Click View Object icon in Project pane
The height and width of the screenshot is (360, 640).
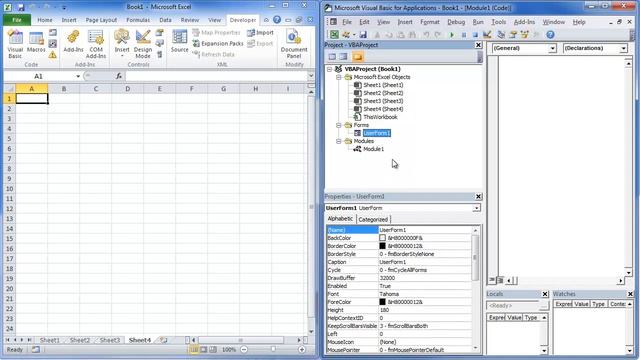pos(343,57)
